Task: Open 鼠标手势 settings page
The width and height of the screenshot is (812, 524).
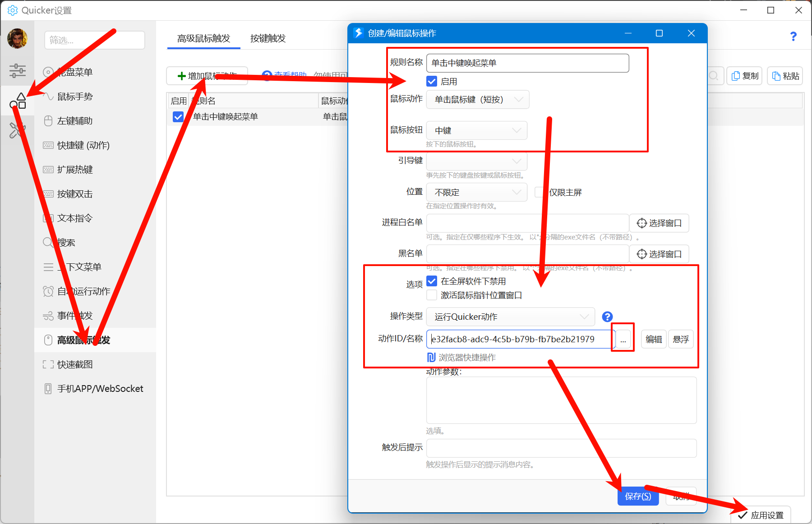Action: coord(75,97)
